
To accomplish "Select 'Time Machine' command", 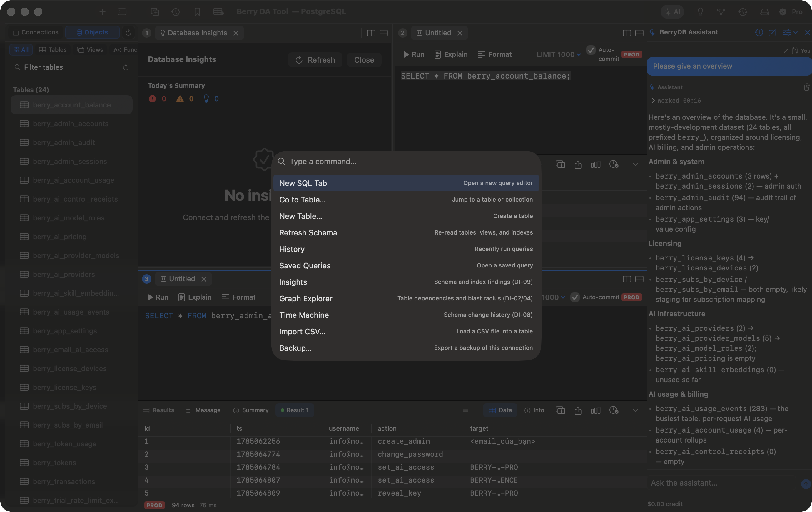I will pyautogui.click(x=406, y=315).
